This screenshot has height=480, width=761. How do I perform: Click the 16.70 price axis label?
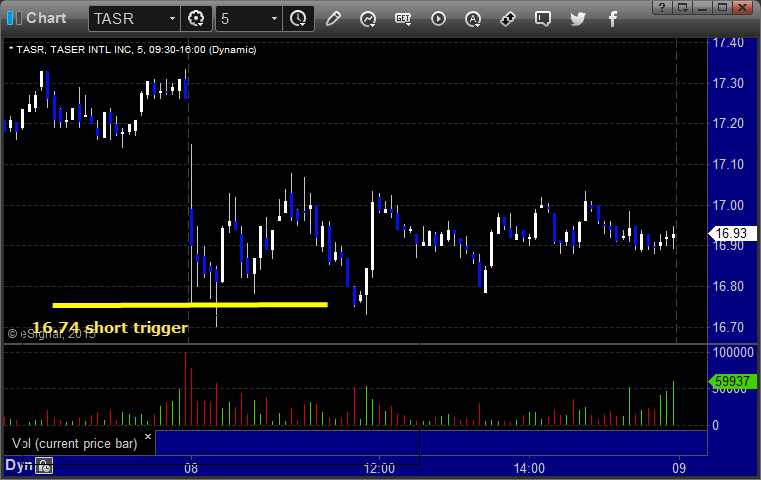728,327
